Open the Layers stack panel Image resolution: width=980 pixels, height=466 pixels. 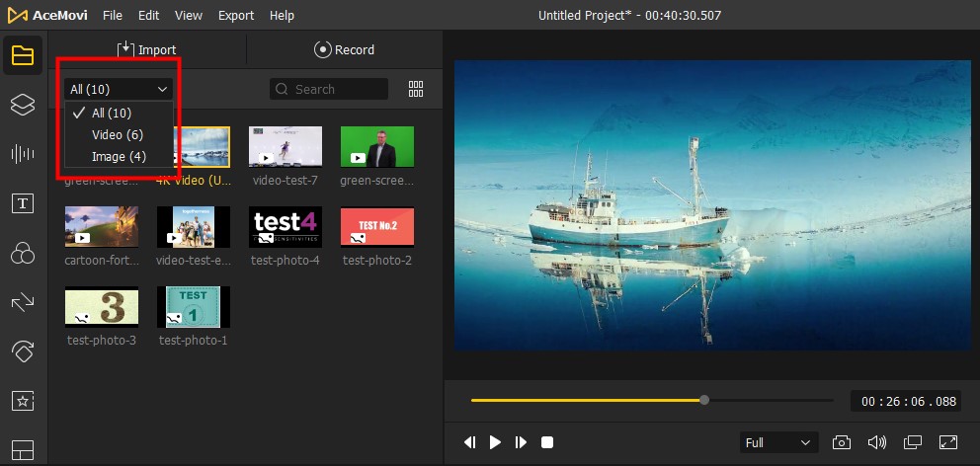tap(23, 105)
